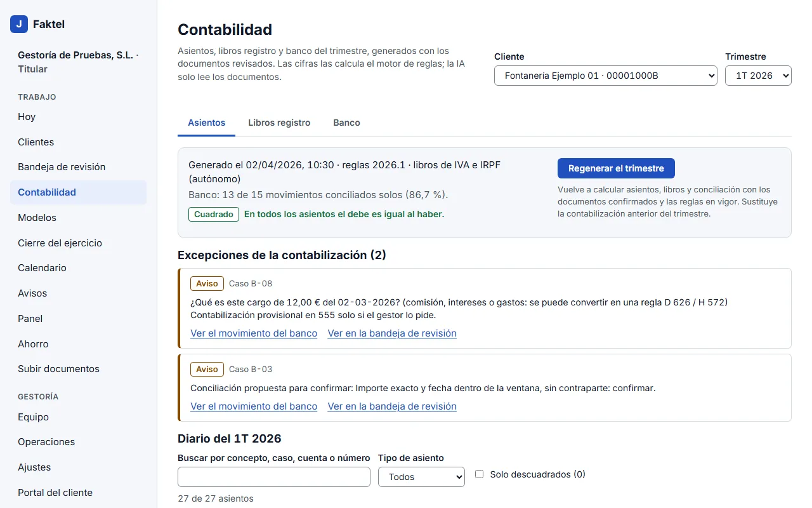Open Operaciones in the sidebar
The height and width of the screenshot is (508, 812).
(78, 442)
